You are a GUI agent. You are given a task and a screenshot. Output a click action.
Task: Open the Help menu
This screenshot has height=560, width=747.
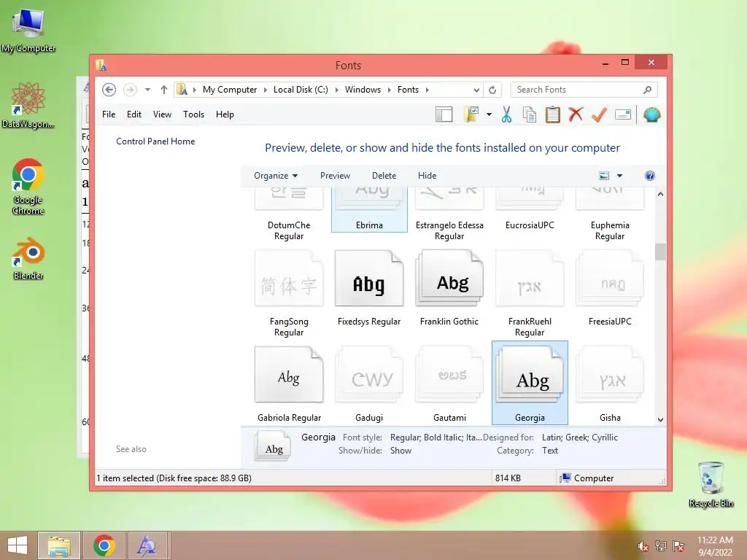225,114
